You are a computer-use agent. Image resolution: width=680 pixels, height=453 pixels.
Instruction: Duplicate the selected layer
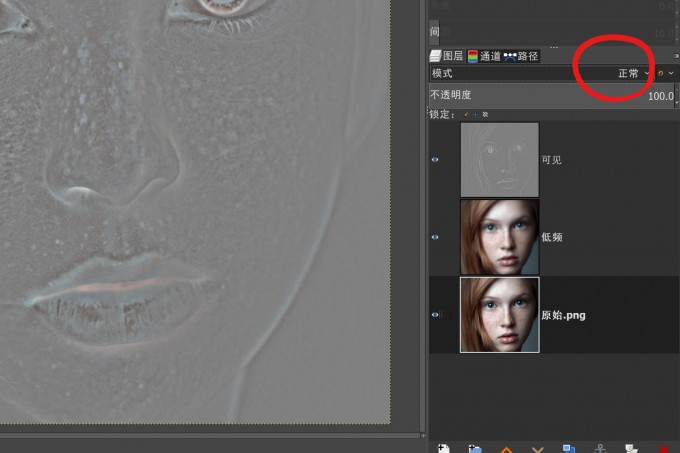[x=569, y=449]
